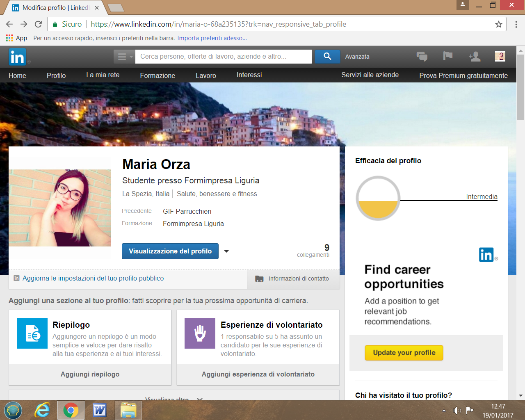This screenshot has height=420, width=525.
Task: Click the contact card icon
Action: coord(259,279)
